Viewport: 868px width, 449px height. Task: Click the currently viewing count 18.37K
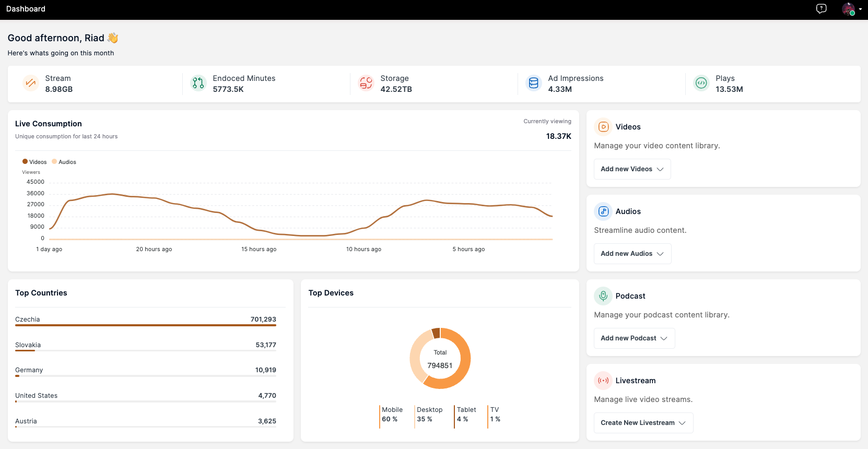(559, 136)
